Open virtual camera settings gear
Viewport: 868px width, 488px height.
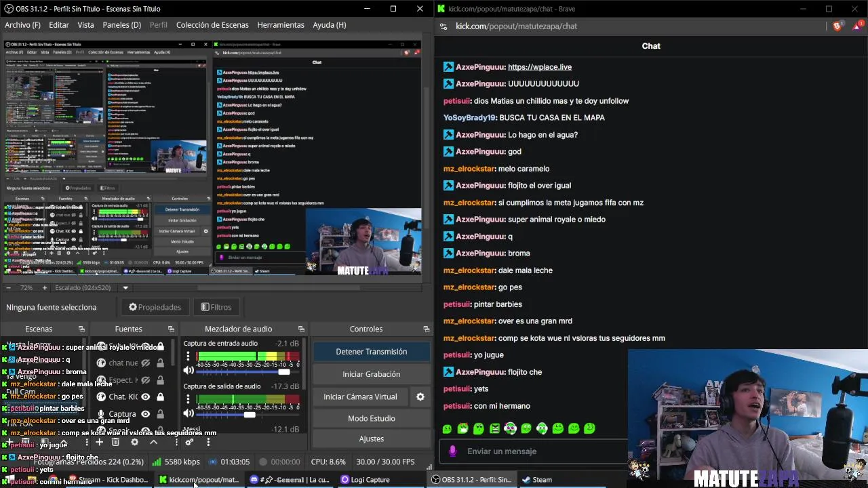pyautogui.click(x=420, y=396)
